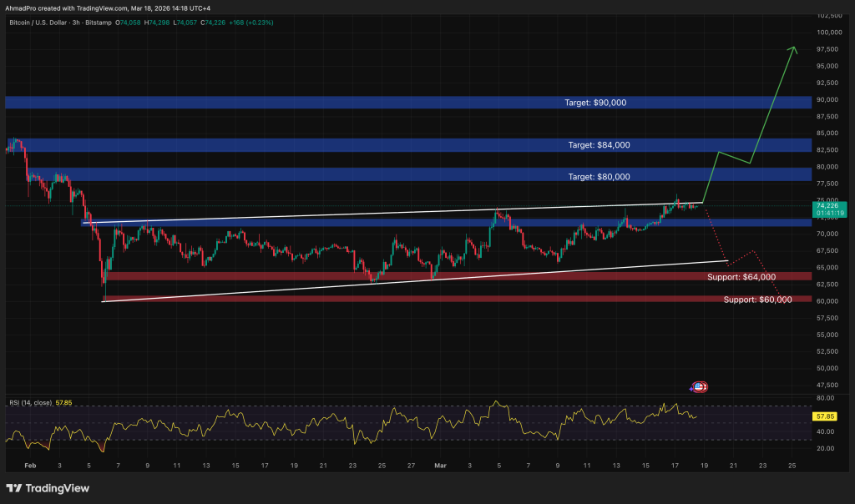Click the RSI (14, close) indicator legend

click(x=30, y=402)
